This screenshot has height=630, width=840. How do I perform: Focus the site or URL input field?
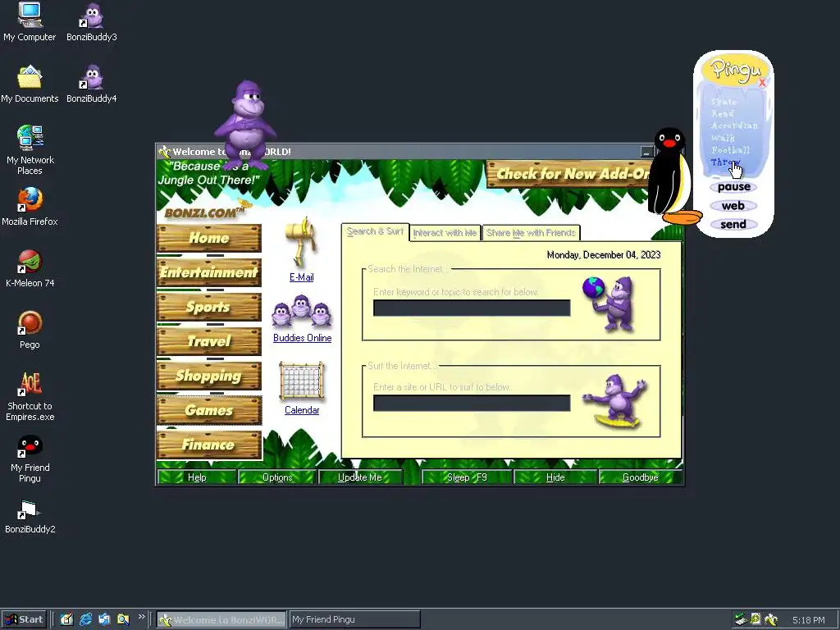click(x=472, y=403)
